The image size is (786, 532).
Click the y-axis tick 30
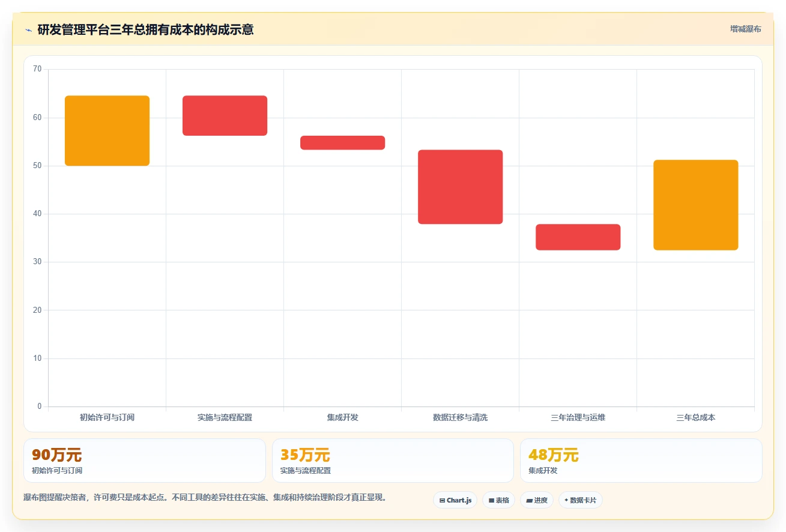(37, 262)
